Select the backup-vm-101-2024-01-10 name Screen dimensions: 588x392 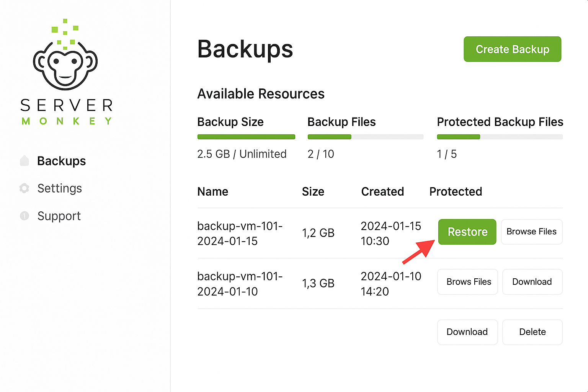tap(240, 284)
